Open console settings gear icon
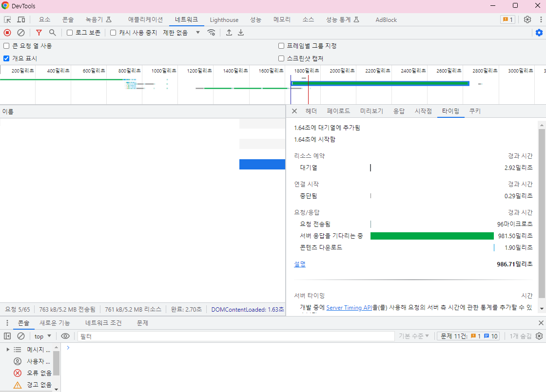 pyautogui.click(x=539, y=336)
